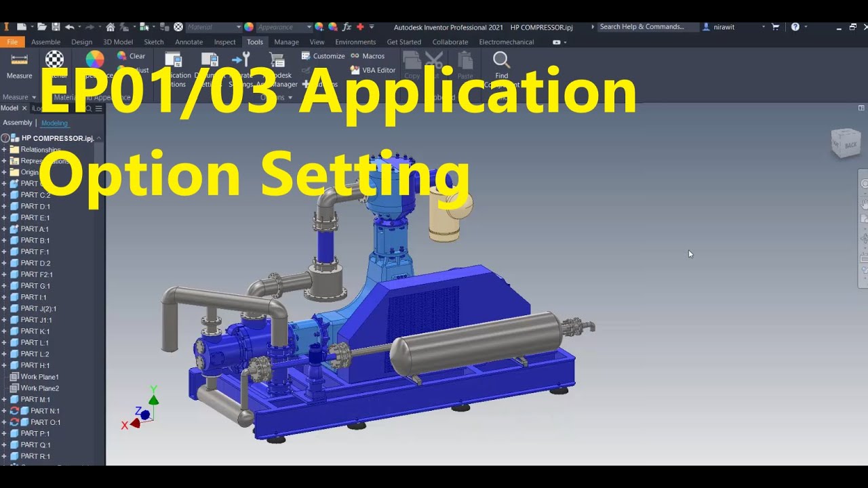Expand the PART N:1 tree node
Image resolution: width=868 pixels, height=488 pixels.
click(x=4, y=411)
